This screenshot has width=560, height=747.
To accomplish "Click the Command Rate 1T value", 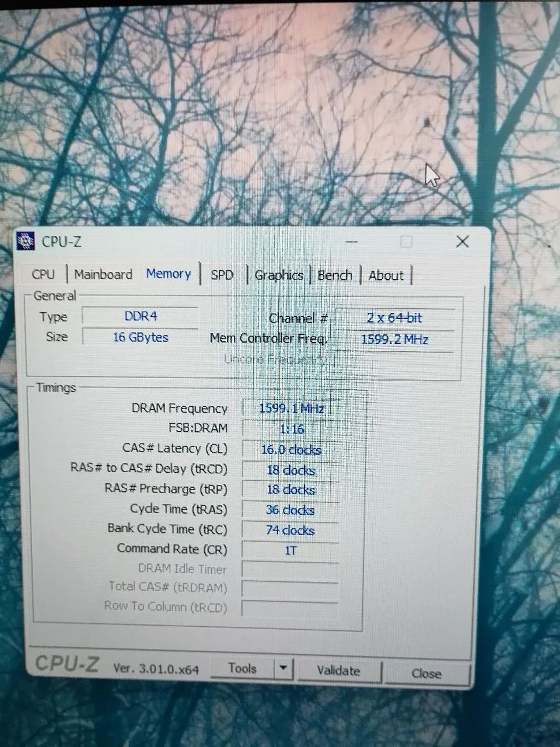I will (290, 550).
